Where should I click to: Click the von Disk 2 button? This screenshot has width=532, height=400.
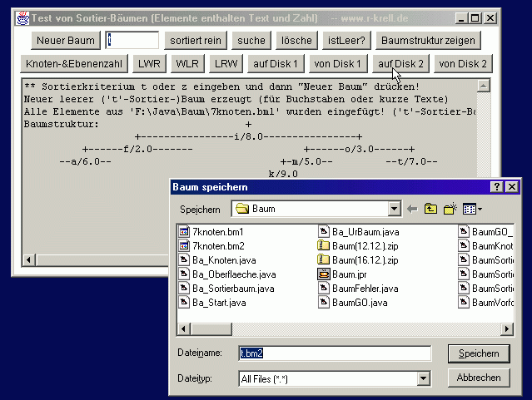(x=462, y=63)
